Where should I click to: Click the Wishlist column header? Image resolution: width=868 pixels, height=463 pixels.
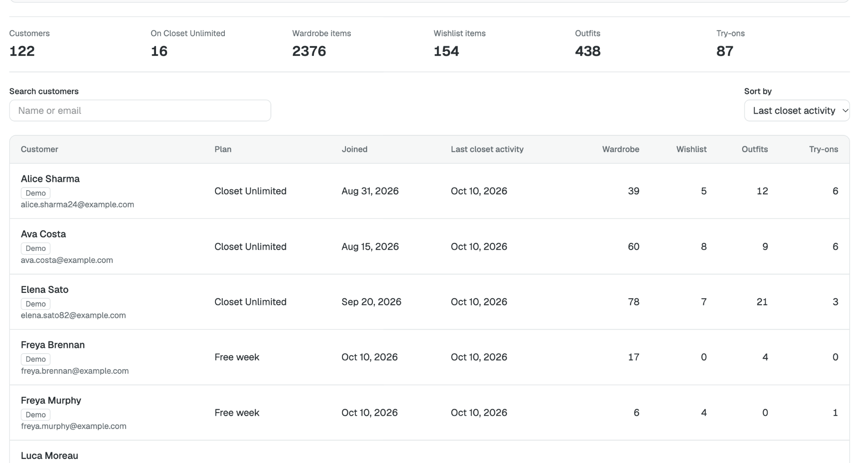pyautogui.click(x=691, y=149)
